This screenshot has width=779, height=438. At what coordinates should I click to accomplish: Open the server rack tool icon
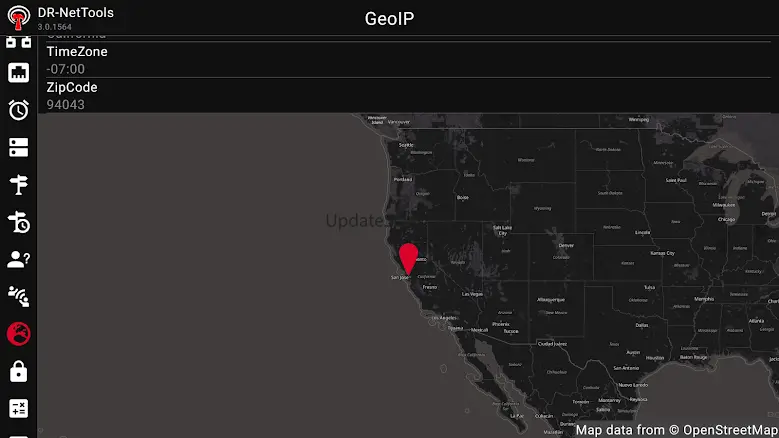[18, 147]
